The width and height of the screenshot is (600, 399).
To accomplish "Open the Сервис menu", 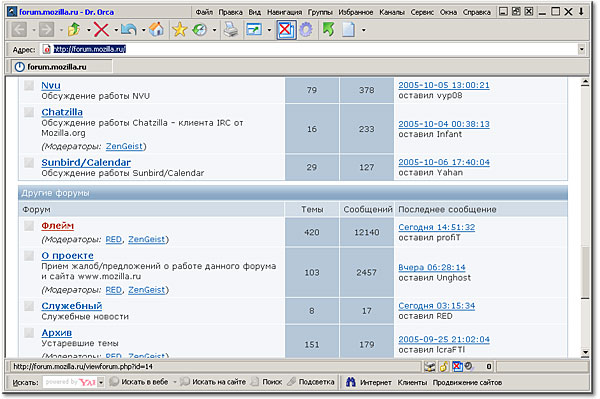I will (422, 12).
